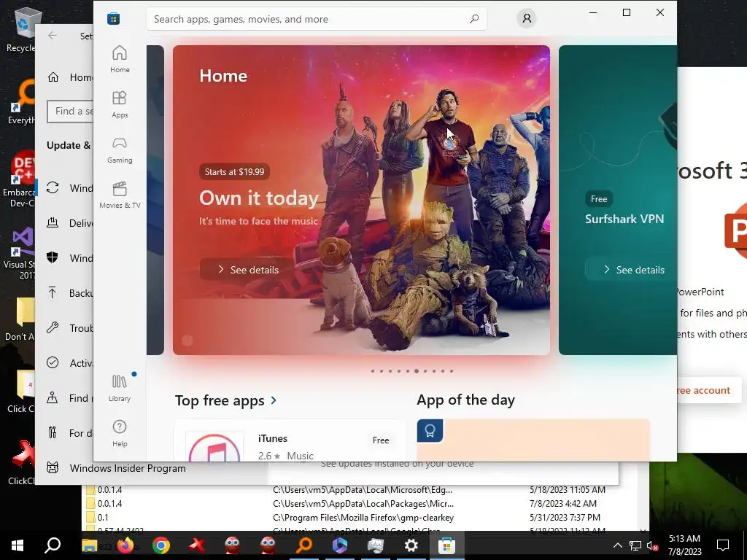Open the Windows Start menu
This screenshot has width=747, height=560.
(x=18, y=545)
